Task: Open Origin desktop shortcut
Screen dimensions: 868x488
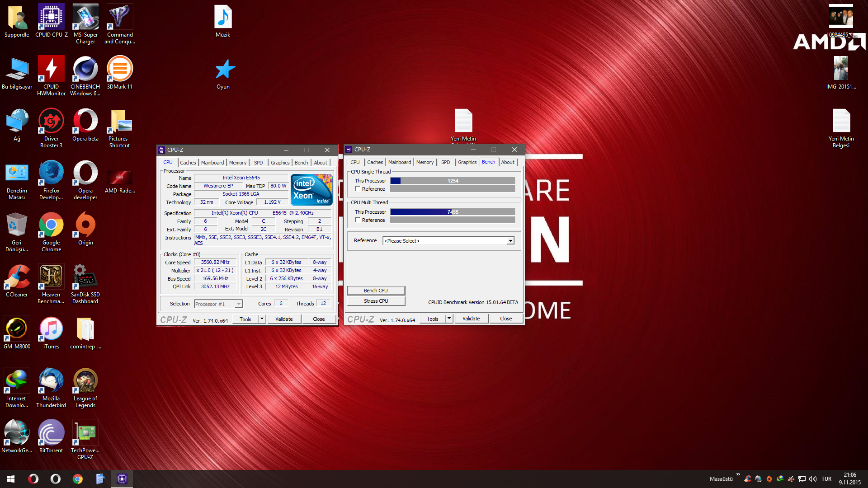Action: (85, 229)
